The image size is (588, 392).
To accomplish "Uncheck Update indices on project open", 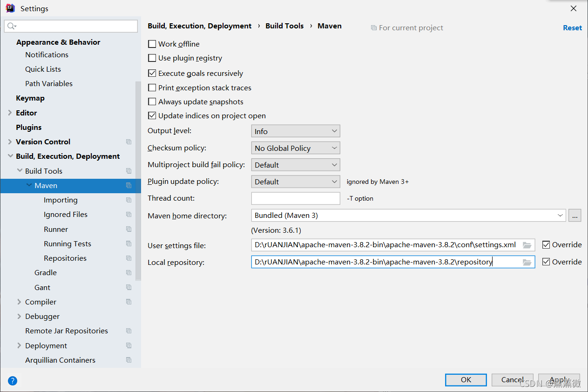I will pos(152,115).
